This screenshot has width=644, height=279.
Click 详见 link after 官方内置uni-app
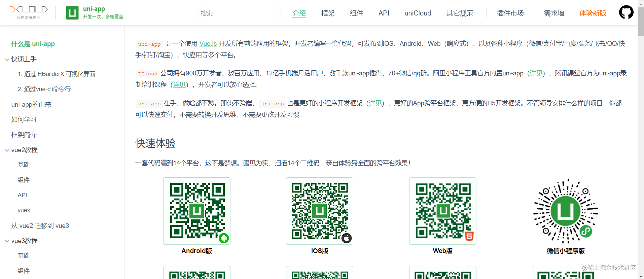pos(536,73)
